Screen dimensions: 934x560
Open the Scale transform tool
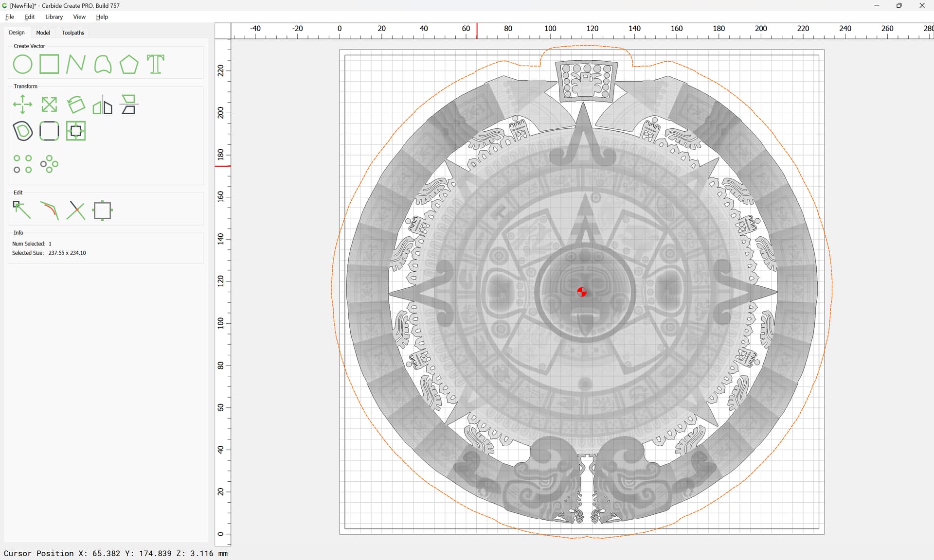pyautogui.click(x=49, y=105)
